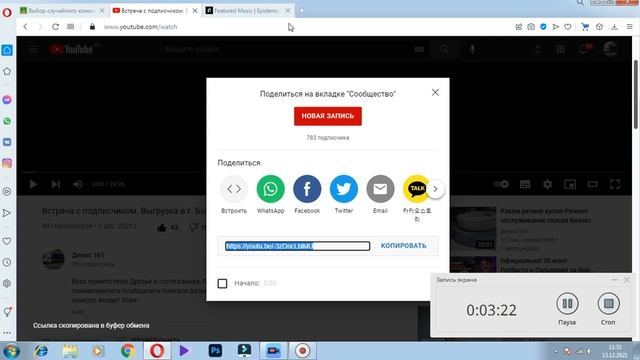Open player settings gear
640x360 pixels.
pyautogui.click(x=547, y=184)
